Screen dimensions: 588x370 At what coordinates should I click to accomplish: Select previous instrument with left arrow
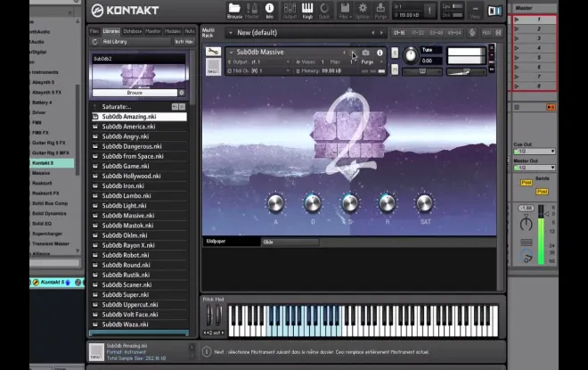tap(344, 53)
